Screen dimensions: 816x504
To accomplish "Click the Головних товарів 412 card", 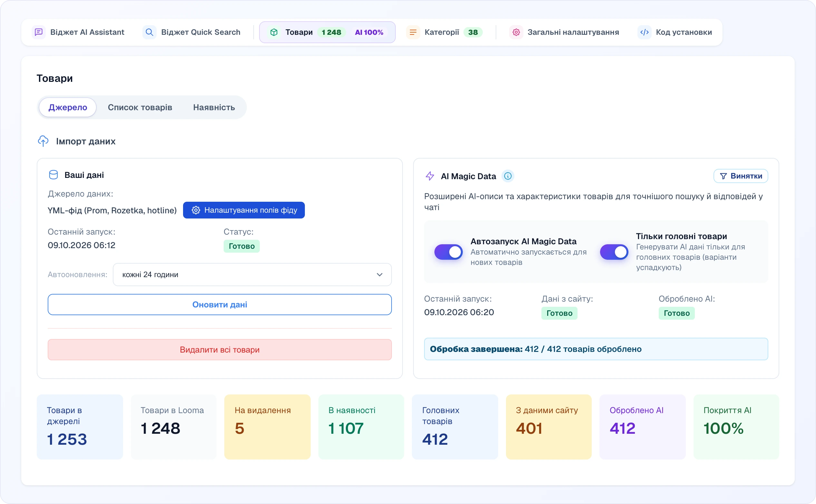I will [455, 427].
